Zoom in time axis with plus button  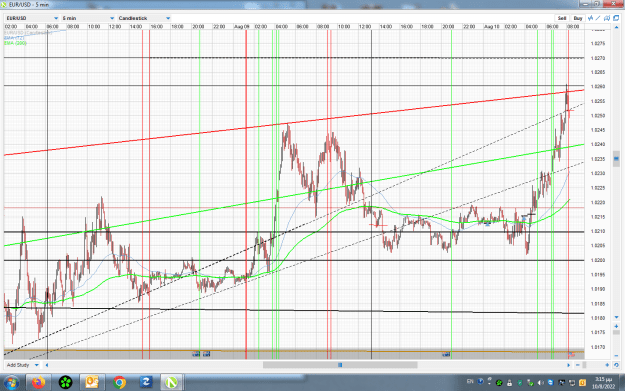pos(607,365)
